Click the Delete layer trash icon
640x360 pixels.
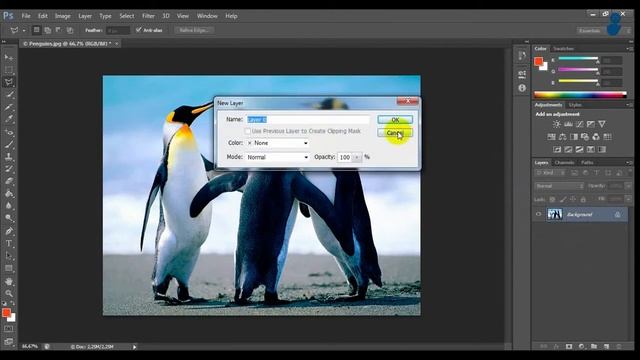coord(619,346)
